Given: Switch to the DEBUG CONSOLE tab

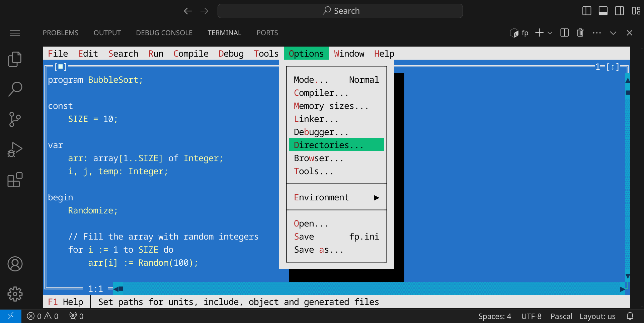Looking at the screenshot, I should [164, 33].
